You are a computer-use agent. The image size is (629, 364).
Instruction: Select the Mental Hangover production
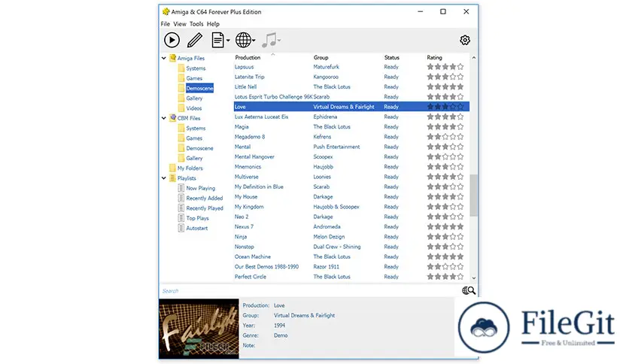tap(351, 156)
